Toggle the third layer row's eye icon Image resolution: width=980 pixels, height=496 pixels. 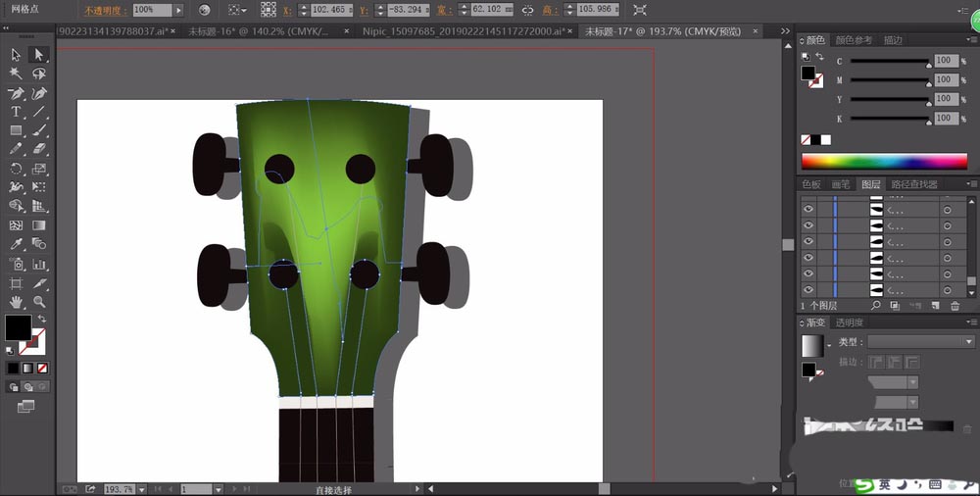(x=808, y=241)
